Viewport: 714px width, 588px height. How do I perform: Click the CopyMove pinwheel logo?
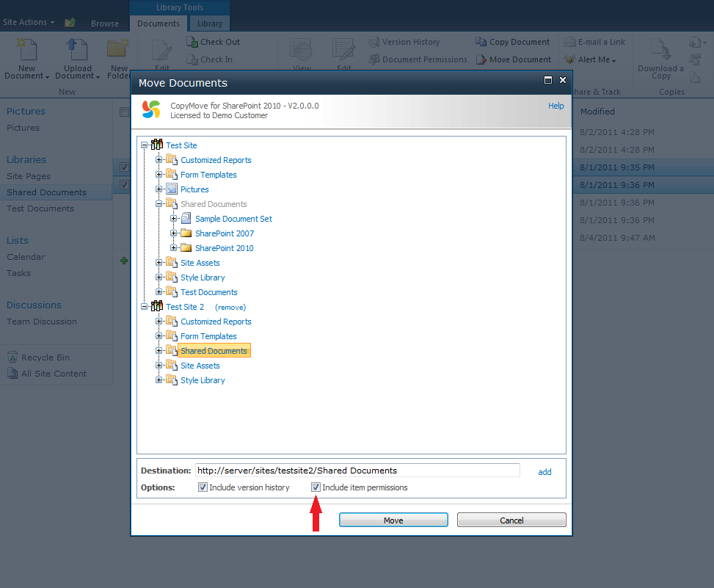pos(151,110)
